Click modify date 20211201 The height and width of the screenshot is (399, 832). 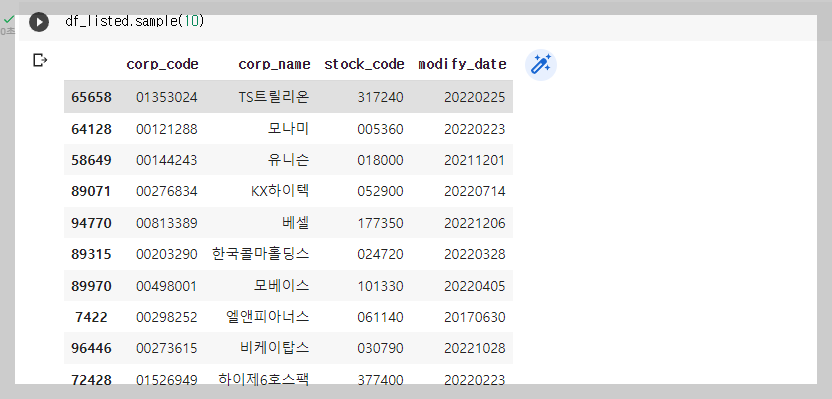(x=475, y=160)
